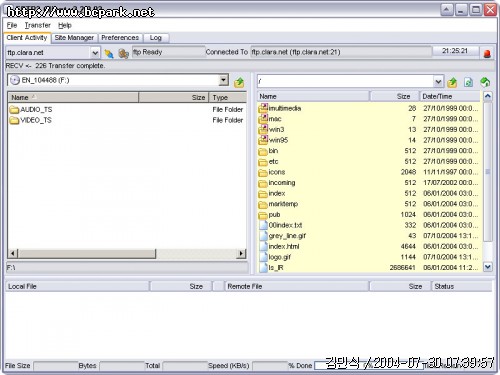Click the win95 link folder icon
The height and width of the screenshot is (375, 500).
(x=263, y=140)
